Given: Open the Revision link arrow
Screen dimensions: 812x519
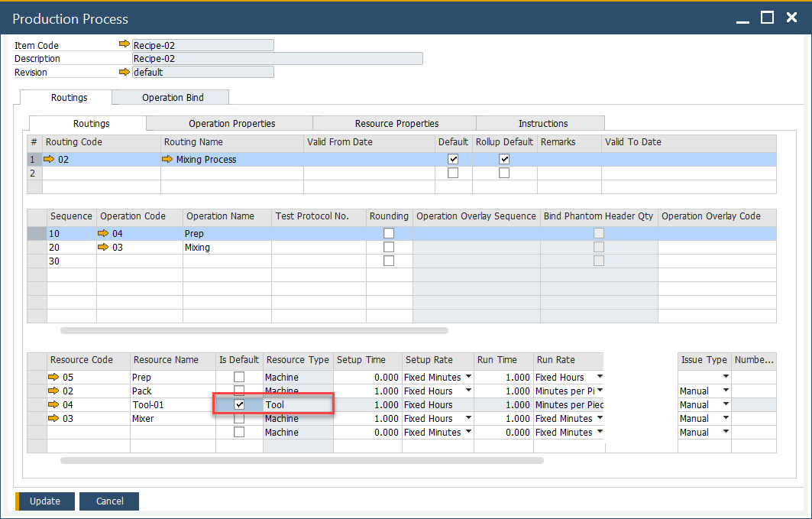Looking at the screenshot, I should click(125, 71).
